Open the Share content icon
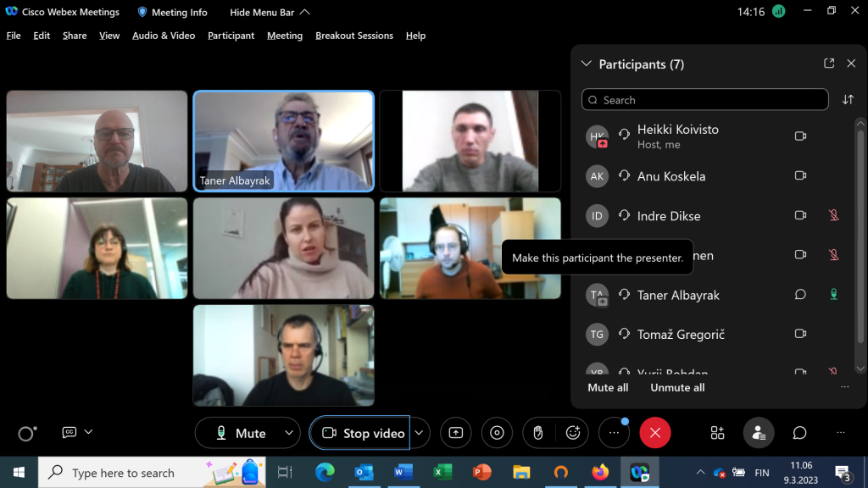Viewport: 868px width, 488px height. tap(456, 433)
